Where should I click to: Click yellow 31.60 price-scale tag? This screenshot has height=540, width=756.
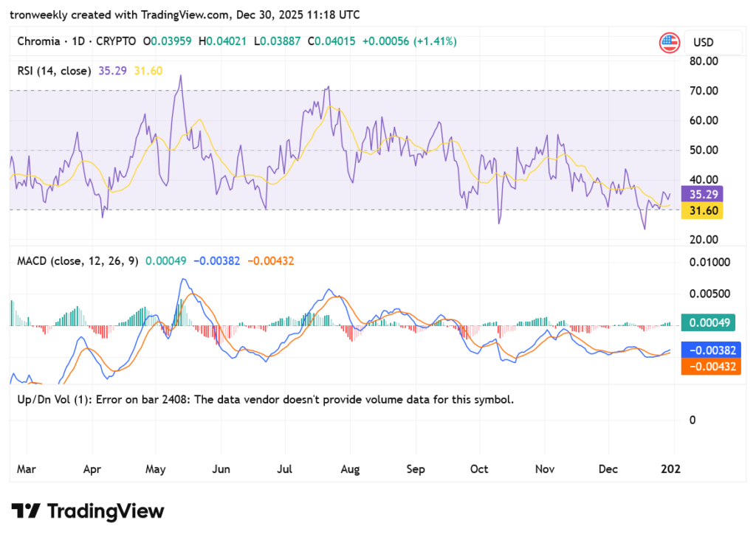701,210
